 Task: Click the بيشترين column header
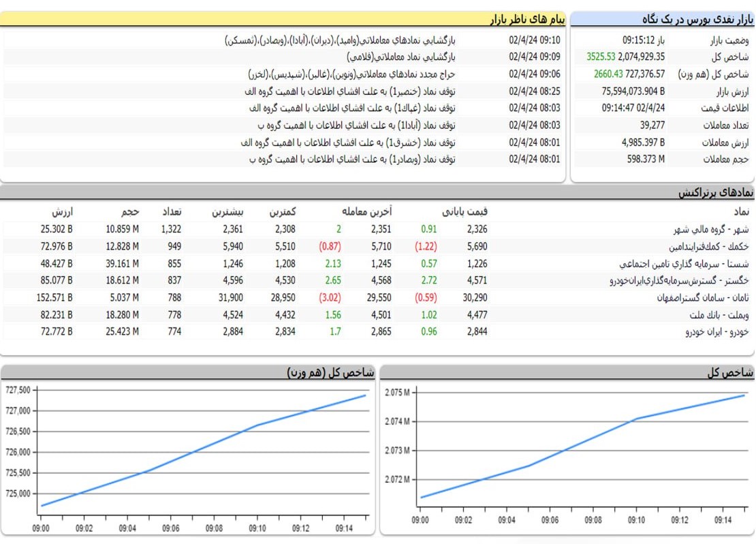[227, 211]
